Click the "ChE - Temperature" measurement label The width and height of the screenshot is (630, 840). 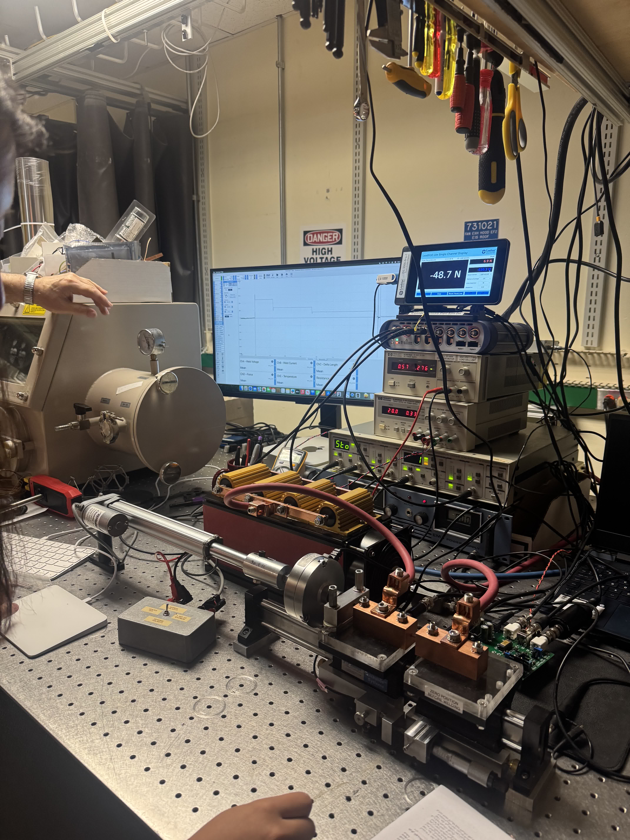click(x=287, y=376)
